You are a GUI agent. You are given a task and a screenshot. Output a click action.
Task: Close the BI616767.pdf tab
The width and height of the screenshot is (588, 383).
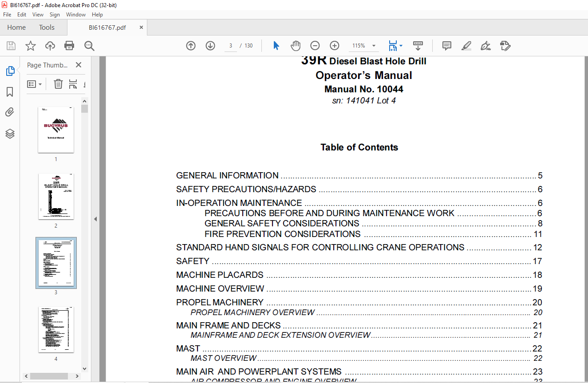(141, 28)
